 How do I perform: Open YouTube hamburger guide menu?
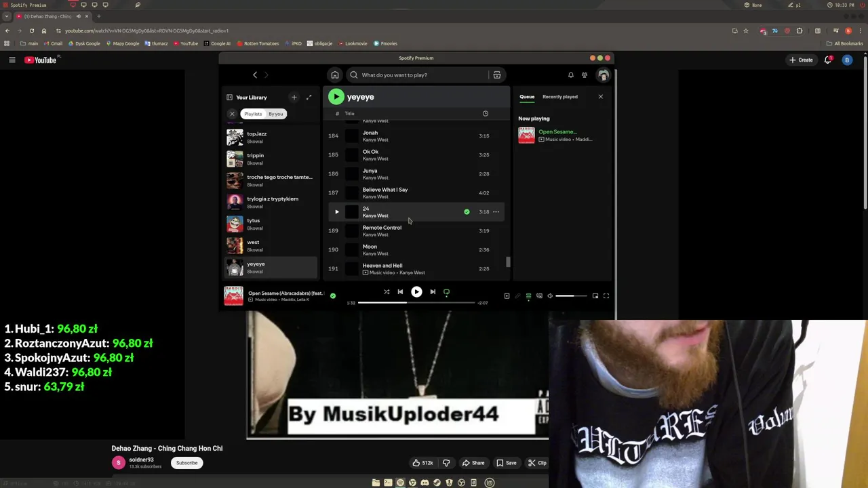tap(12, 60)
